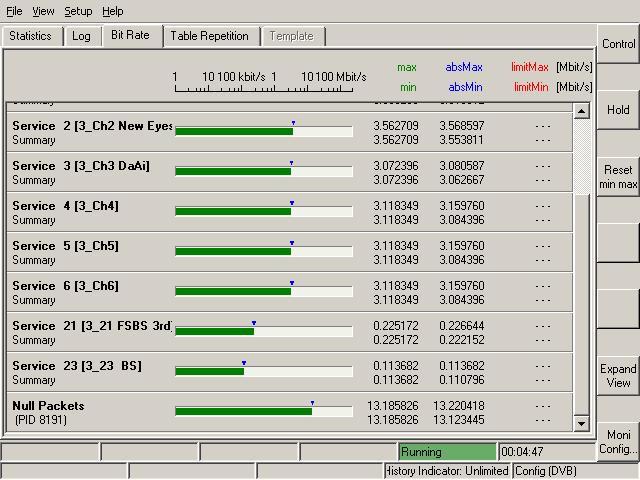Switch to the Log tab
Screen dimensions: 640x480
81,36
